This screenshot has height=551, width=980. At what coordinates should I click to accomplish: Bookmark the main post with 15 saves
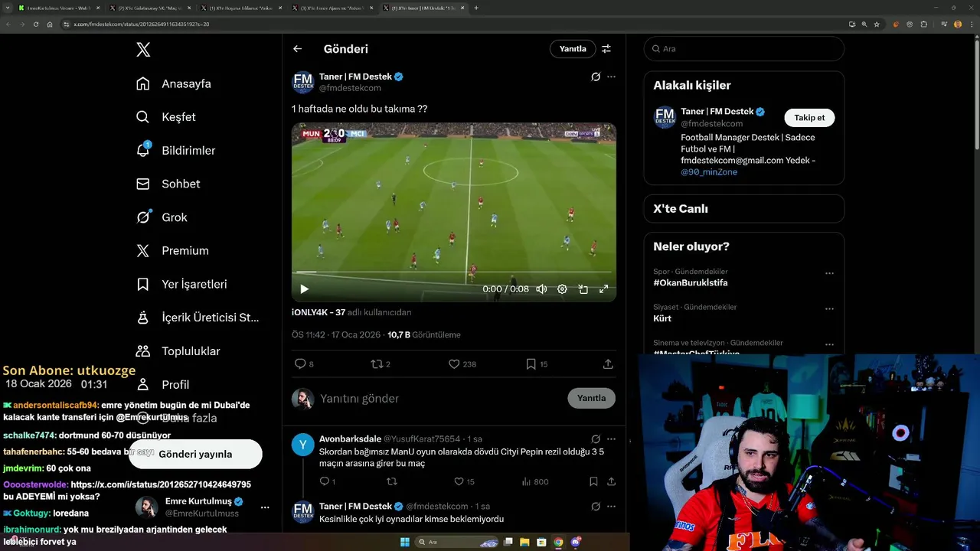[537, 364]
